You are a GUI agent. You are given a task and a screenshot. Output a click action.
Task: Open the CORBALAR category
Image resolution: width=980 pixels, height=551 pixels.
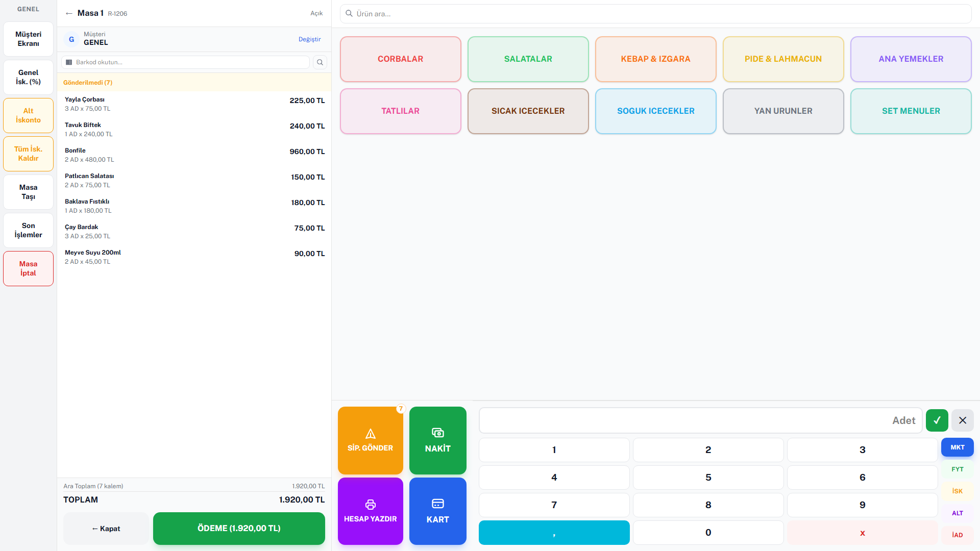coord(401,59)
